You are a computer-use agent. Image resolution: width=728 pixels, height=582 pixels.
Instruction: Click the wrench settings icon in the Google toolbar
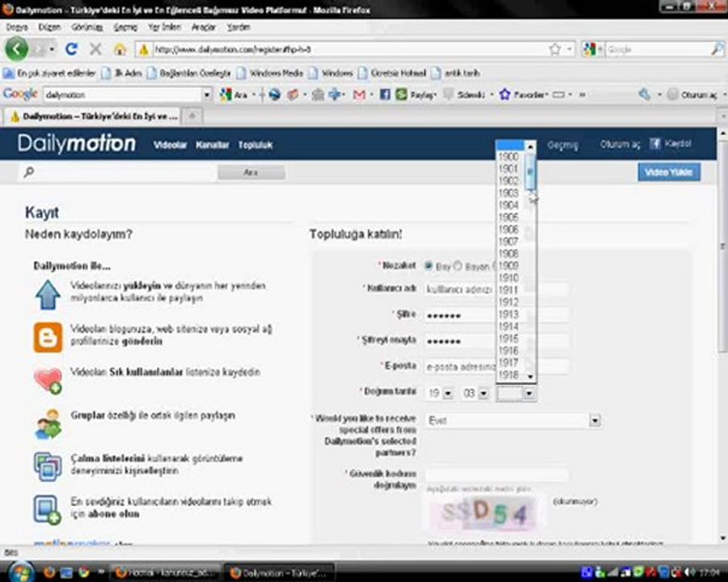pyautogui.click(x=645, y=95)
